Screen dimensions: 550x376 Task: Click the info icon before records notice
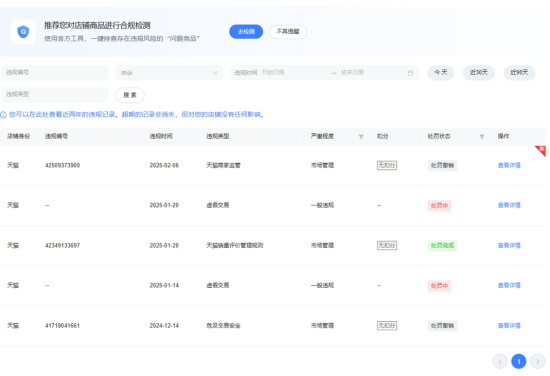click(x=4, y=115)
